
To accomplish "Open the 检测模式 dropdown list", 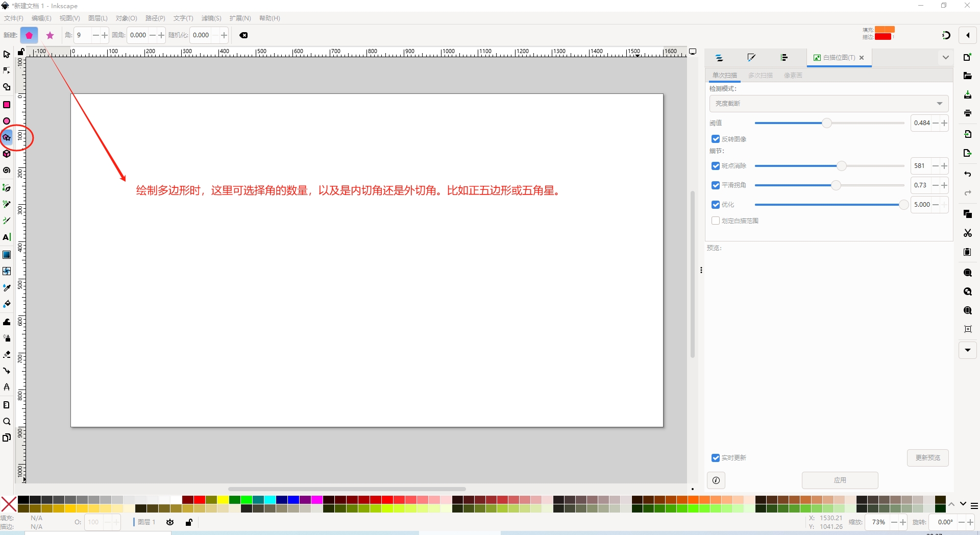I will click(828, 104).
